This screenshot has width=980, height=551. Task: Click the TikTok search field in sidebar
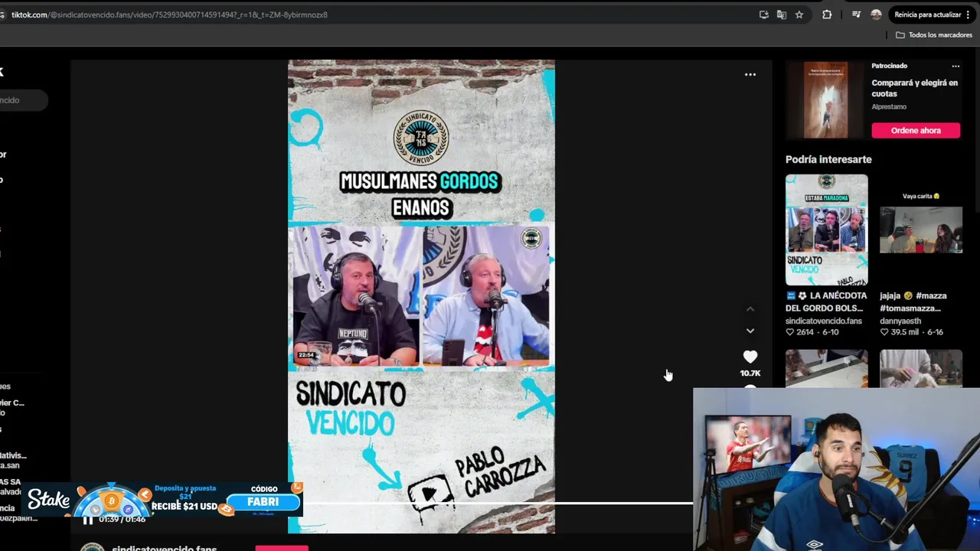(x=23, y=100)
